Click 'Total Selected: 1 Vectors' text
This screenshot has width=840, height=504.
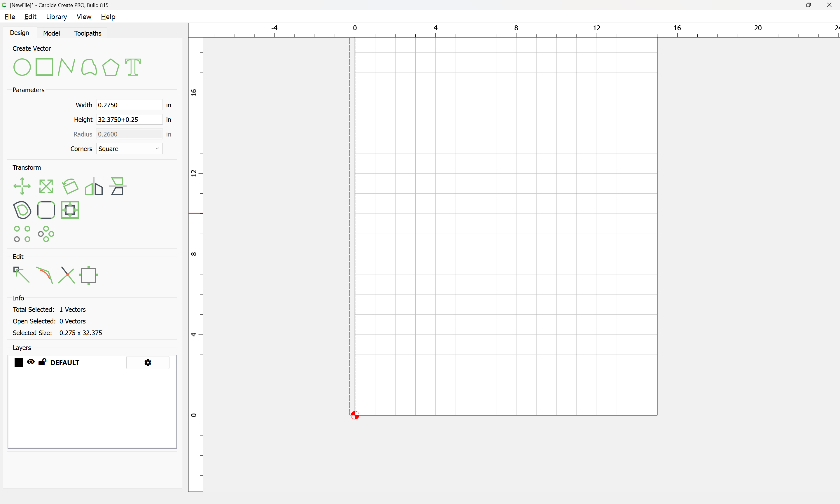pyautogui.click(x=49, y=309)
